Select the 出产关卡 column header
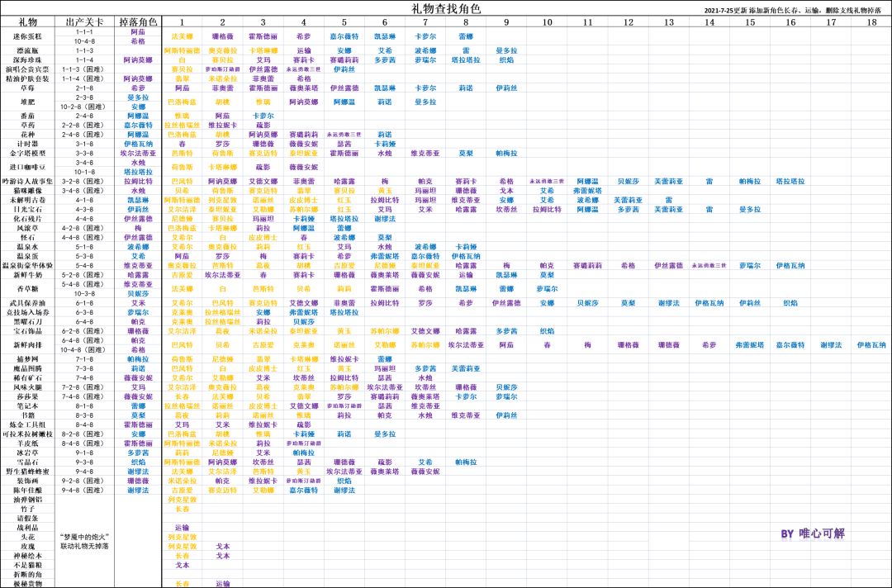Viewport: 892px width, 588px height. click(x=85, y=22)
